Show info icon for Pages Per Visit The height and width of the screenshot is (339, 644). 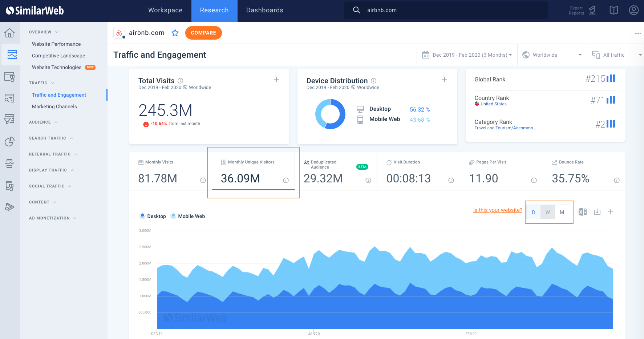[534, 180]
